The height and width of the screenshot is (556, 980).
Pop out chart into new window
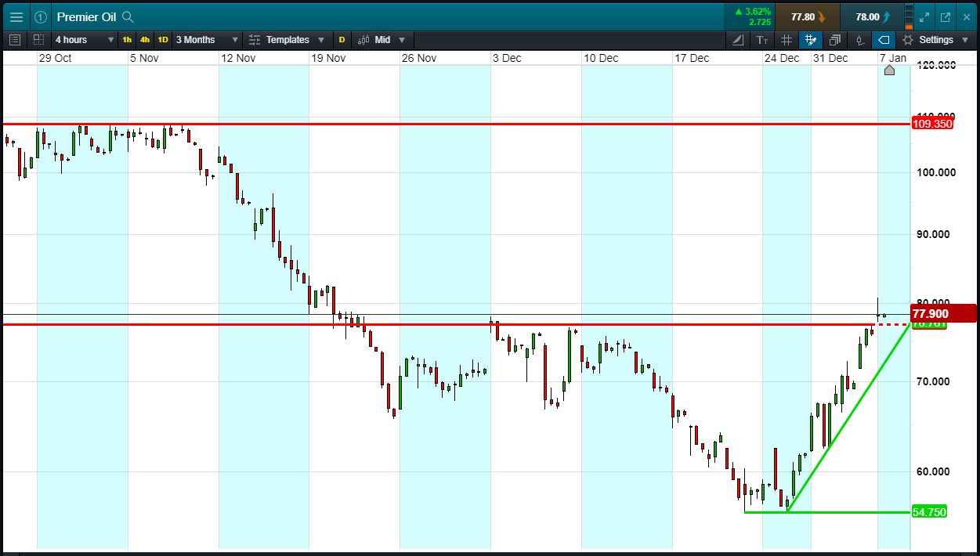tap(946, 16)
